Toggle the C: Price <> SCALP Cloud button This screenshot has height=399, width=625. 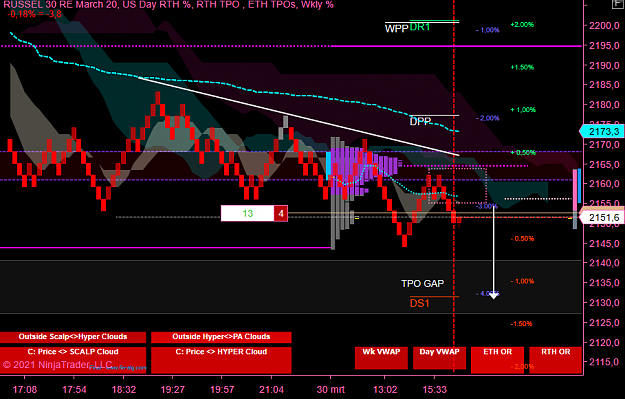[73, 360]
